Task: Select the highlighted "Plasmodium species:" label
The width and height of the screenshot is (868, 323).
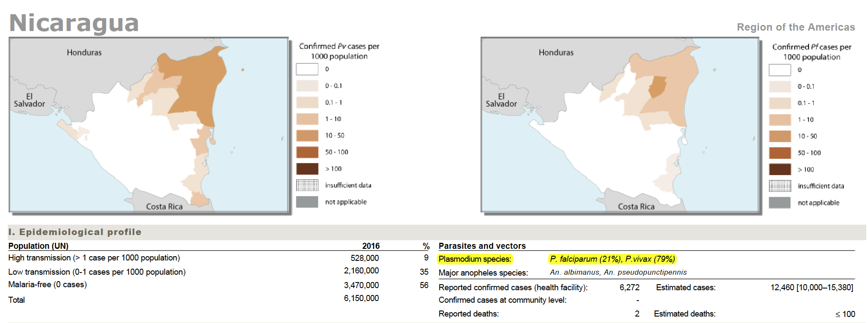Action: [x=475, y=259]
